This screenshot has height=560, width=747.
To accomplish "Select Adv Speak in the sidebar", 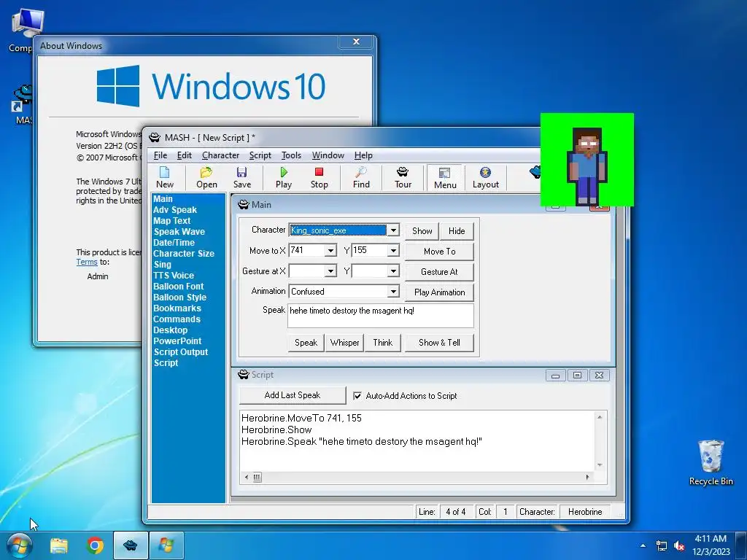I will (x=175, y=210).
